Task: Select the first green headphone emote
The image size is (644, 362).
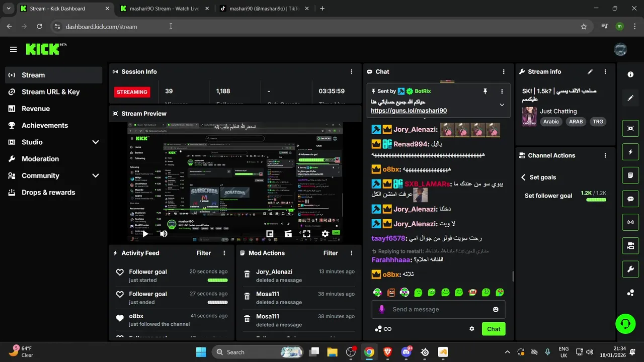Action: (x=377, y=292)
